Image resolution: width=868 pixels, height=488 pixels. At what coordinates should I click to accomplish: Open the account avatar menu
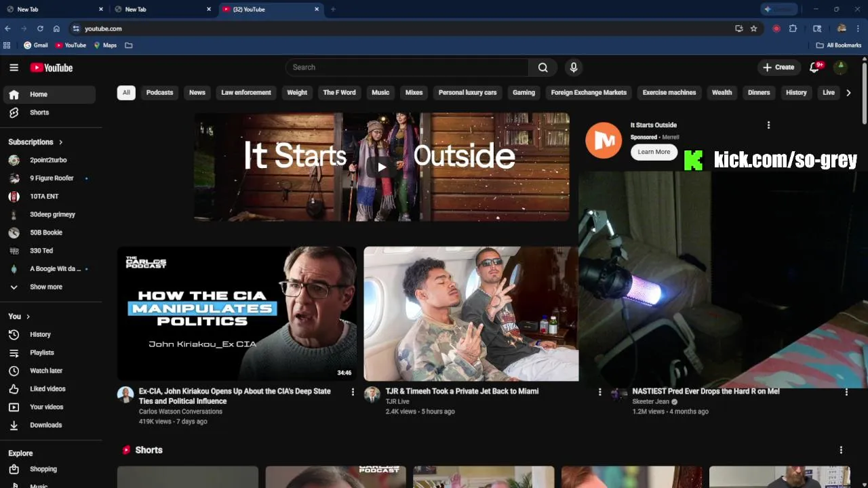840,67
